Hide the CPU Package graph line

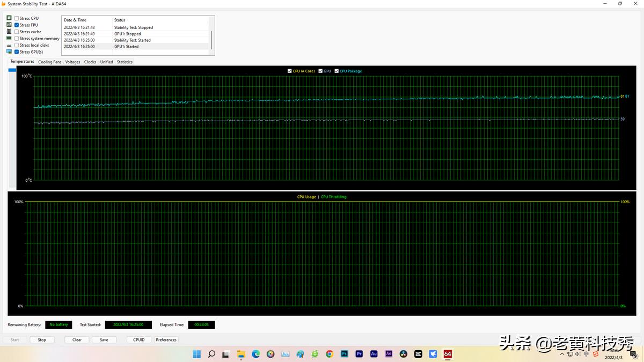coord(336,71)
